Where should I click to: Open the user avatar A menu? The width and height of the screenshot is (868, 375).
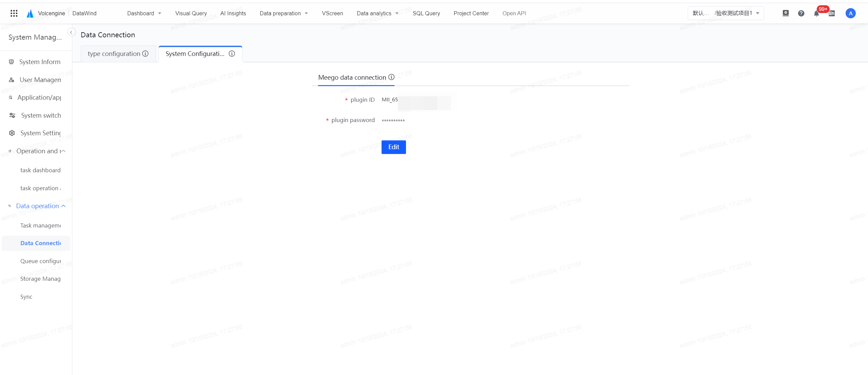[850, 13]
